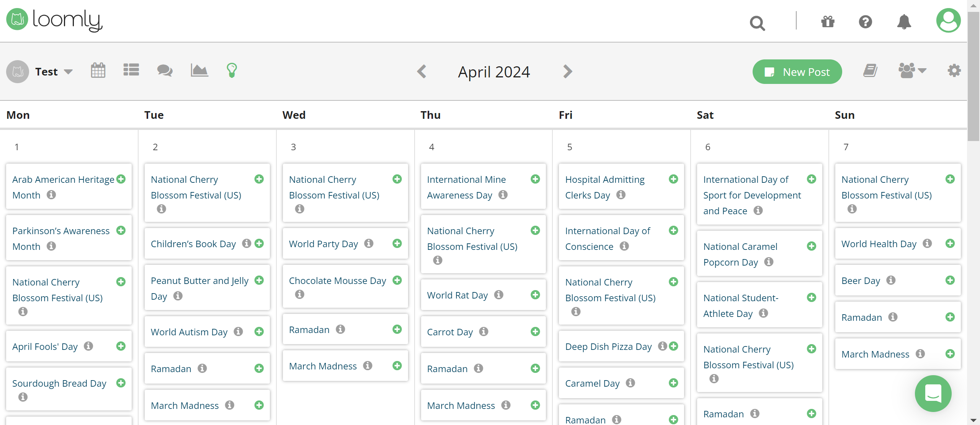The height and width of the screenshot is (425, 980).
Task: Open the help center icon
Action: (866, 22)
